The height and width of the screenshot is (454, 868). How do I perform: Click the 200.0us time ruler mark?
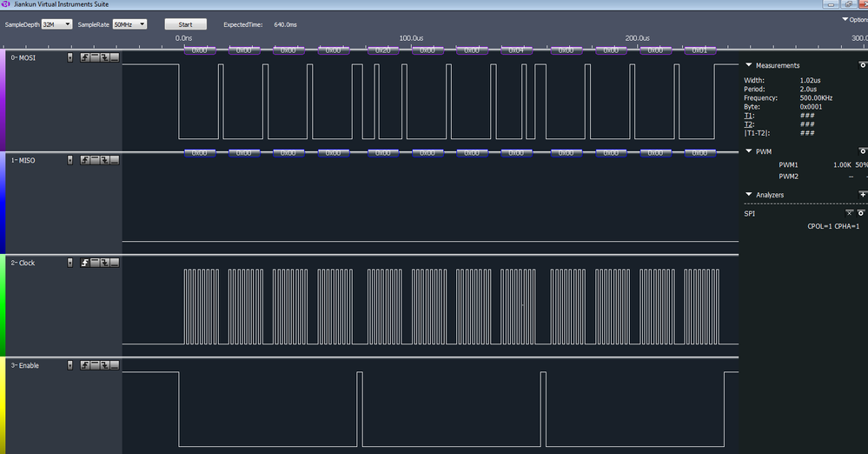(x=637, y=38)
